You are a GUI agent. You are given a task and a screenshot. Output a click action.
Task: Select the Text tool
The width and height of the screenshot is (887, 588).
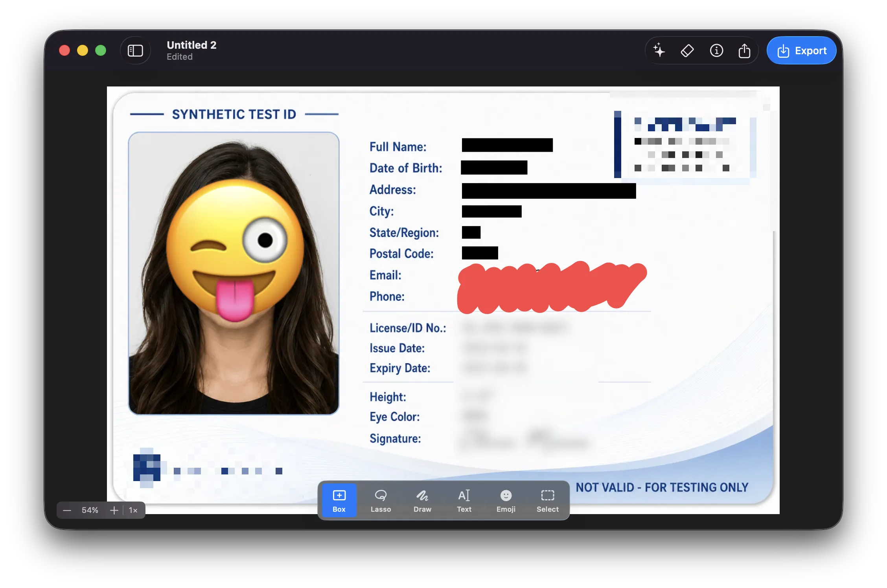tap(464, 500)
